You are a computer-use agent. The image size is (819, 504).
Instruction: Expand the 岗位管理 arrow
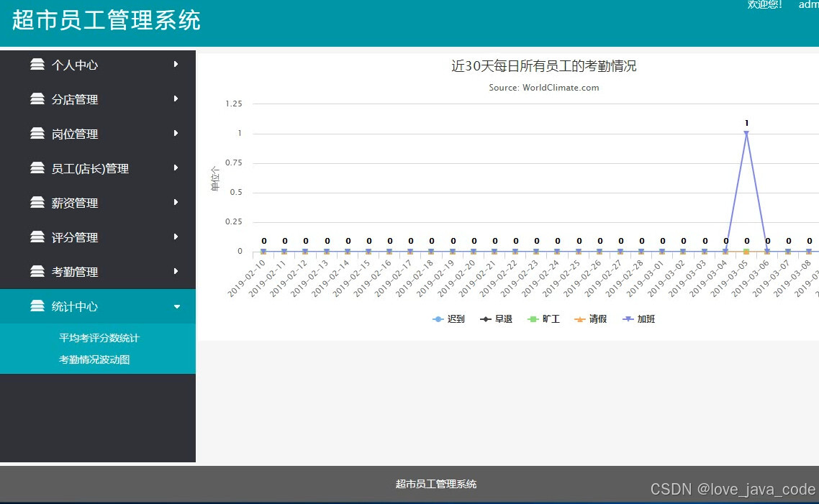[176, 133]
